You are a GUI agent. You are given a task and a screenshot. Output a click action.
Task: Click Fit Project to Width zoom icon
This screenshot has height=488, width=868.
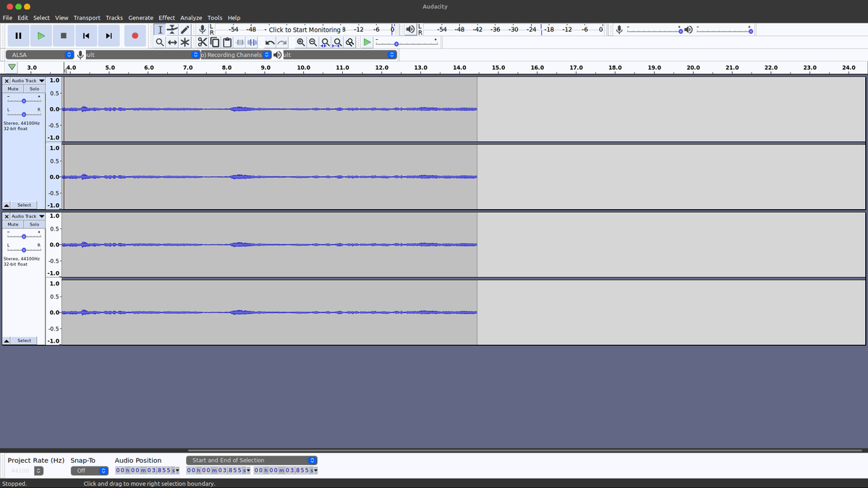coord(338,43)
